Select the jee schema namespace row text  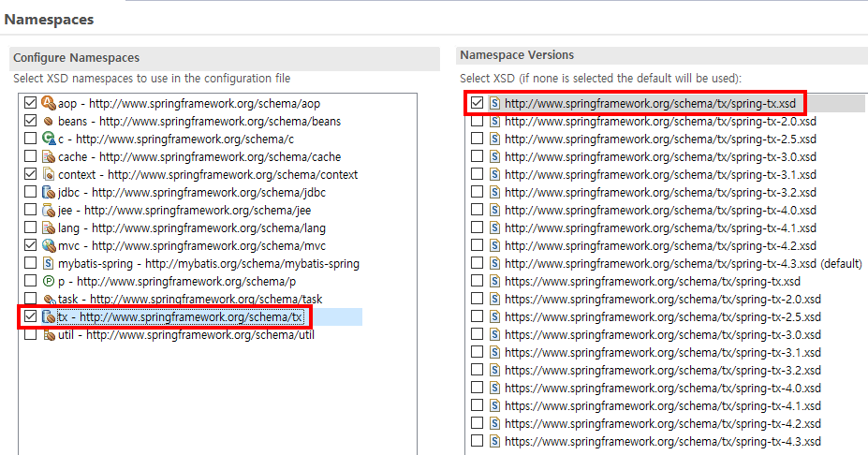(184, 211)
